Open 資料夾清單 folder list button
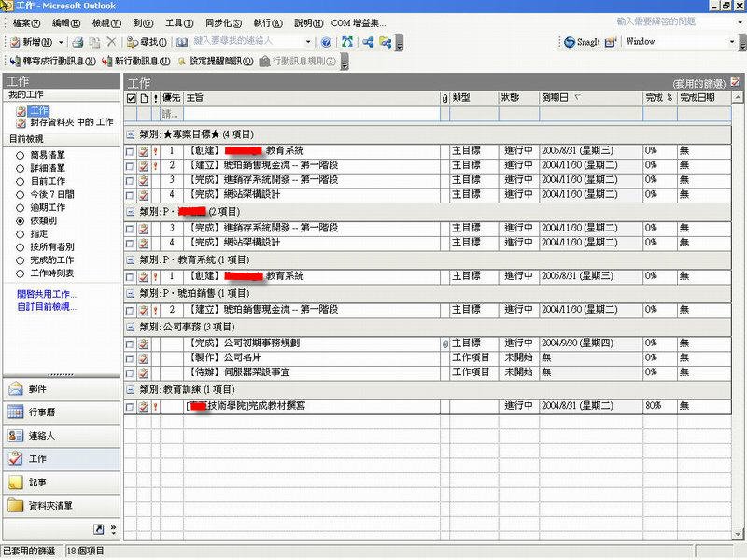This screenshot has height=560, width=747. [x=61, y=506]
